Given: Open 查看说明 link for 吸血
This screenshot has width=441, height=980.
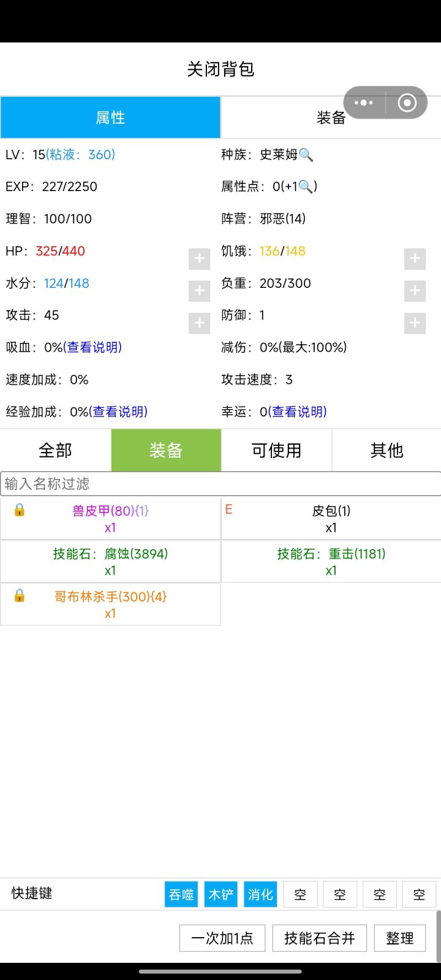Looking at the screenshot, I should [94, 347].
